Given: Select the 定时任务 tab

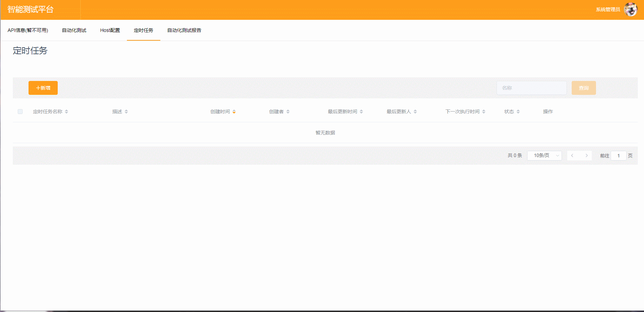Looking at the screenshot, I should (x=144, y=30).
